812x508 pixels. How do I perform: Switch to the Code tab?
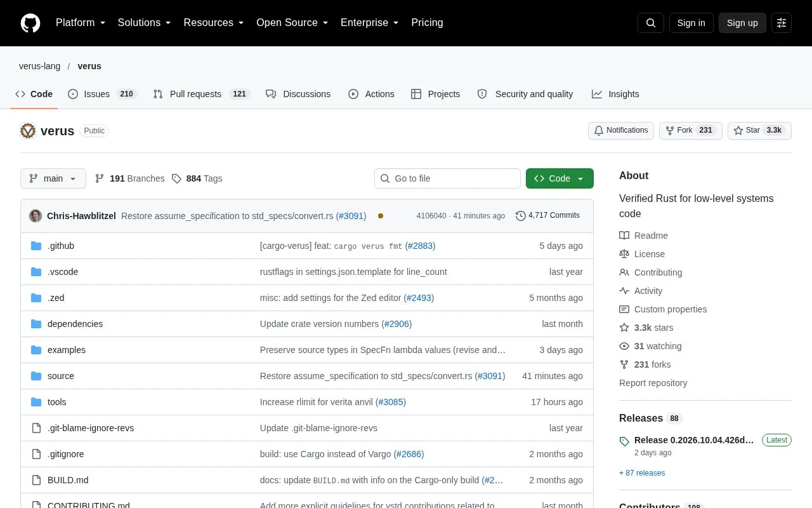click(x=34, y=94)
